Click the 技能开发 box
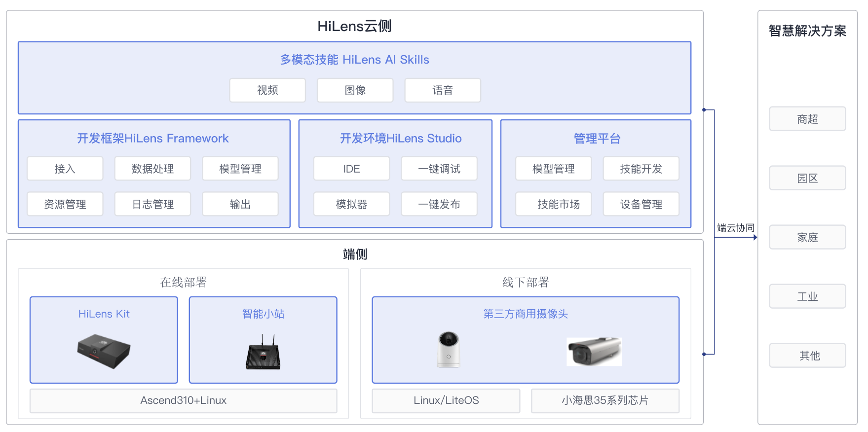 click(641, 169)
